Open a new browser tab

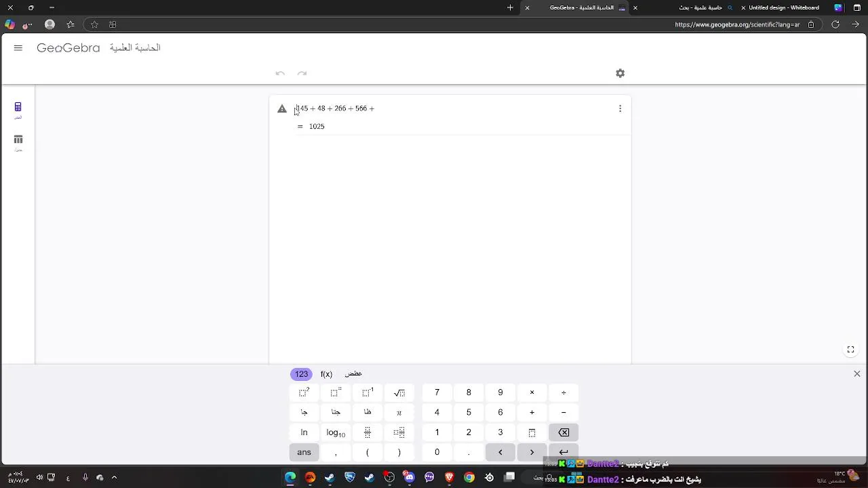[510, 8]
